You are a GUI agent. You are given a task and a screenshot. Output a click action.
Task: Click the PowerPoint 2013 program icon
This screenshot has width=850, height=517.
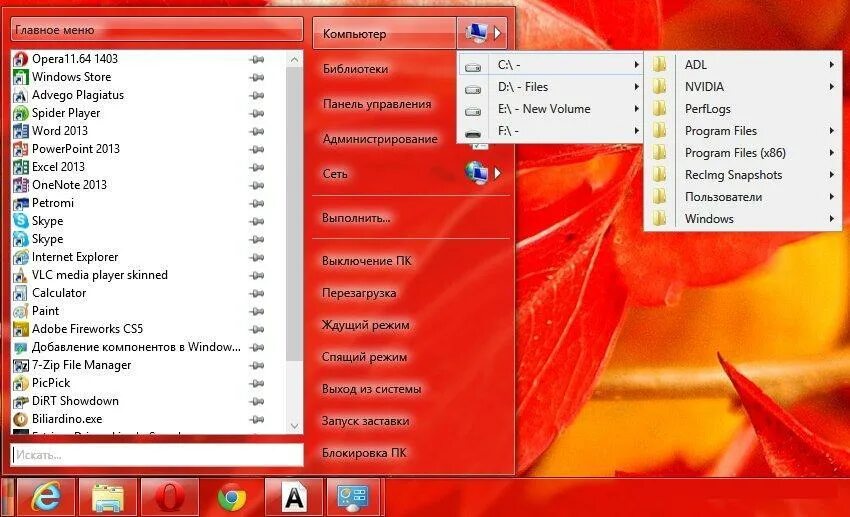20,149
